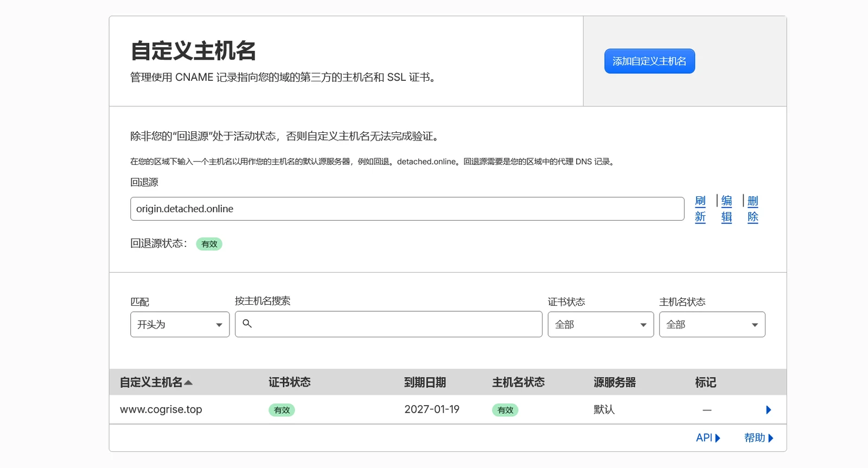Click the 按主机名搜索 search field
The image size is (868, 468).
pos(388,324)
